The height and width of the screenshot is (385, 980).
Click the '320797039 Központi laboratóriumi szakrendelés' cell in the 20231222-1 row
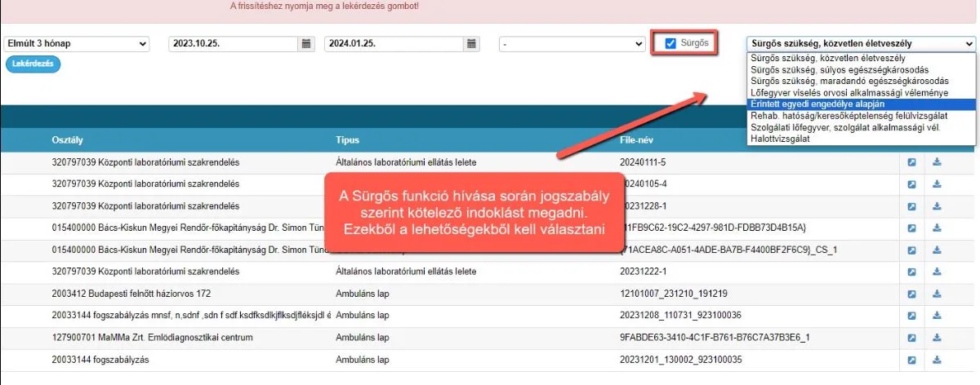coord(145,272)
